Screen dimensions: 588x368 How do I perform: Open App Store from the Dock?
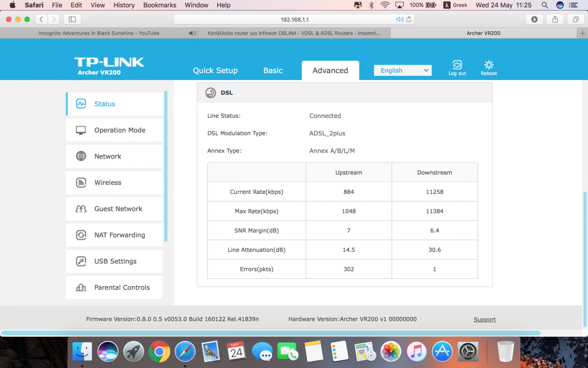442,351
